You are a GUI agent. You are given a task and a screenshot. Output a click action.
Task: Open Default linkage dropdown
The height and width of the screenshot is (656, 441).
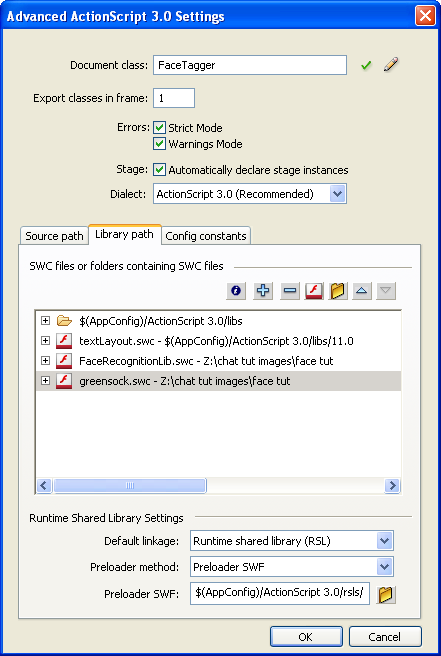click(385, 541)
